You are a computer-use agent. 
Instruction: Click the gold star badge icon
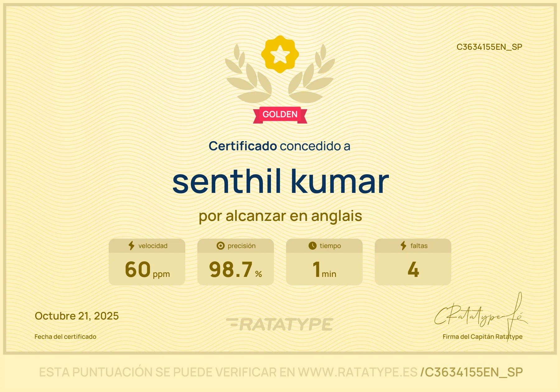280,54
